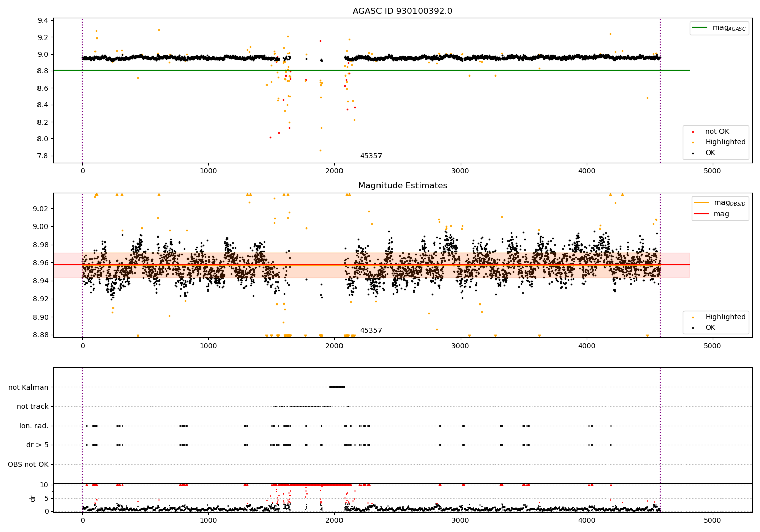This screenshot has width=760, height=532.
Task: Select the 'not Kalman' row label
Action: [28, 388]
